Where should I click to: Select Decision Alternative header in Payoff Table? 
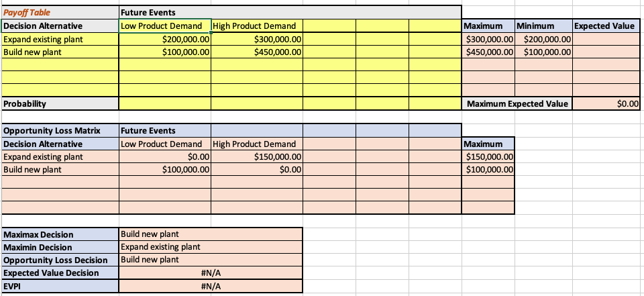pos(60,26)
